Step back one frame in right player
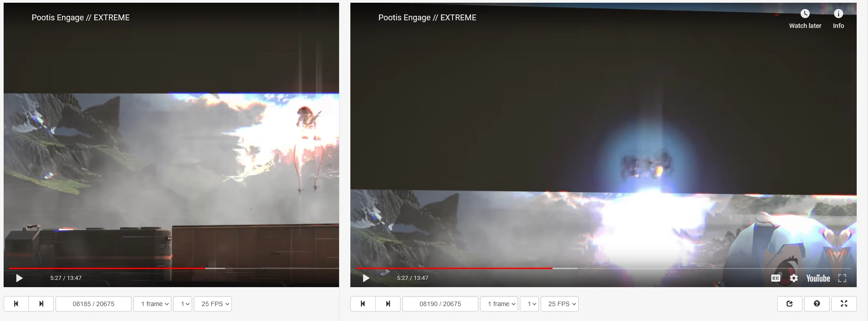The image size is (868, 321). 363,304
